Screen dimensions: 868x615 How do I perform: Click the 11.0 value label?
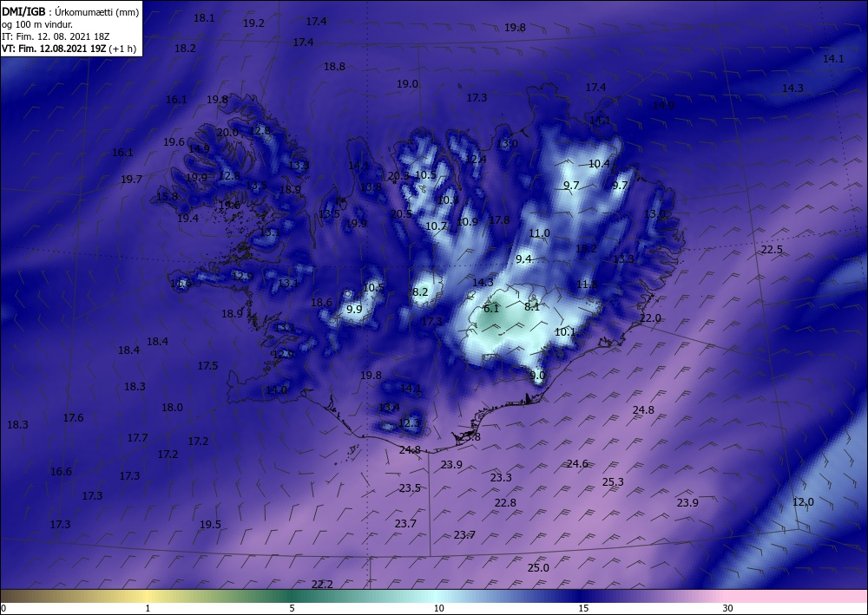click(539, 232)
